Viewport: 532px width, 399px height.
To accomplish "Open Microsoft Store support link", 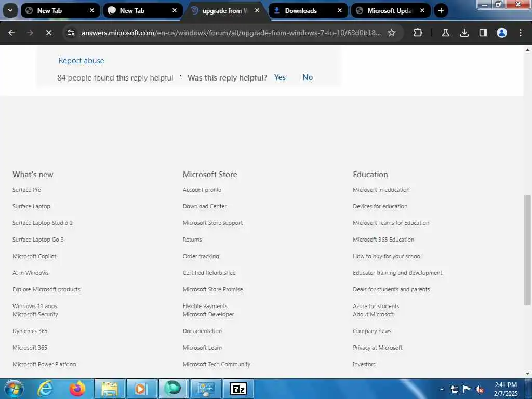I will [x=212, y=223].
